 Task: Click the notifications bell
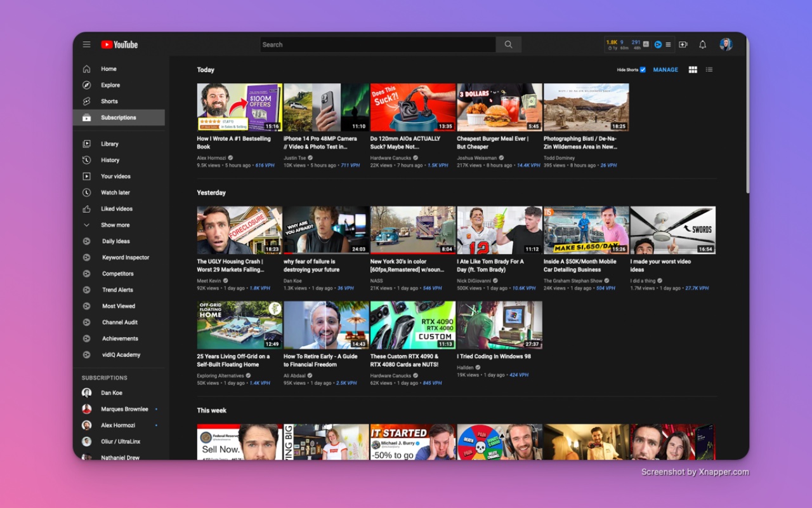703,44
